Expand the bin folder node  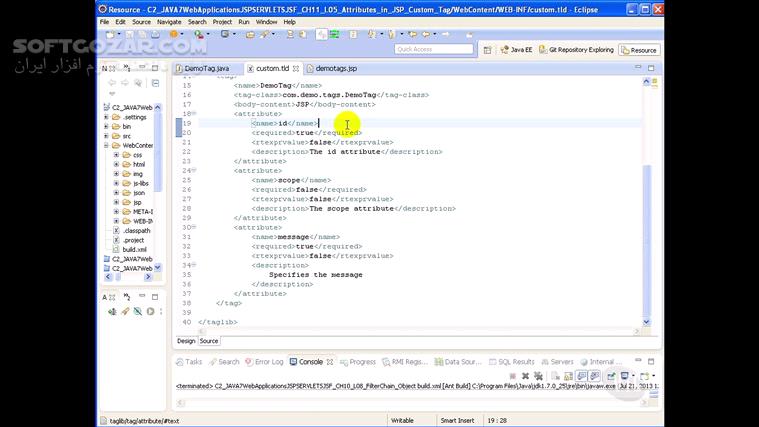click(x=106, y=126)
